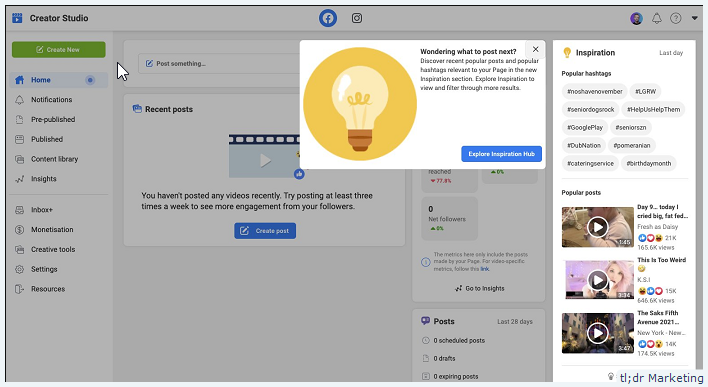Click the Published sidebar icon
The width and height of the screenshot is (708, 387).
tap(19, 140)
